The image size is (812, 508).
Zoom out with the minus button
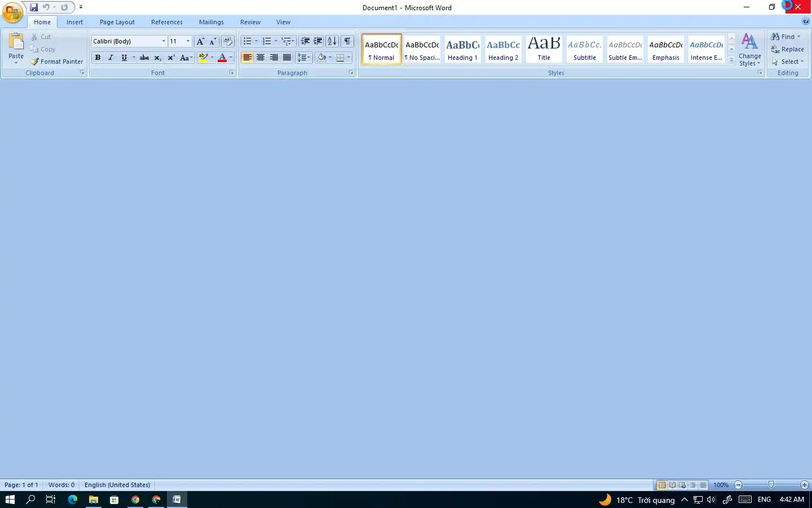(x=738, y=485)
